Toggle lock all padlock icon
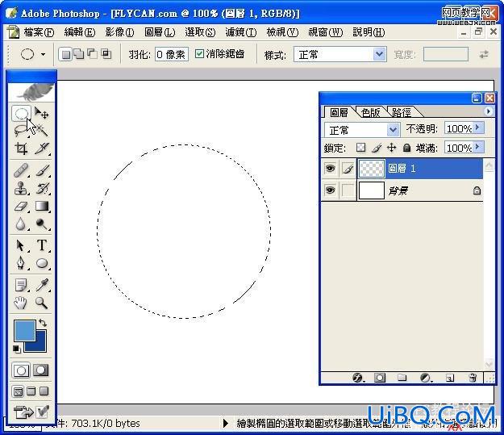This screenshot has height=435, width=504. pyautogui.click(x=406, y=148)
